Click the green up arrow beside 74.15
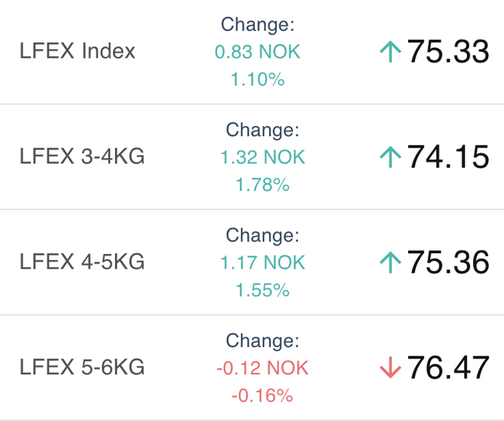 click(390, 157)
